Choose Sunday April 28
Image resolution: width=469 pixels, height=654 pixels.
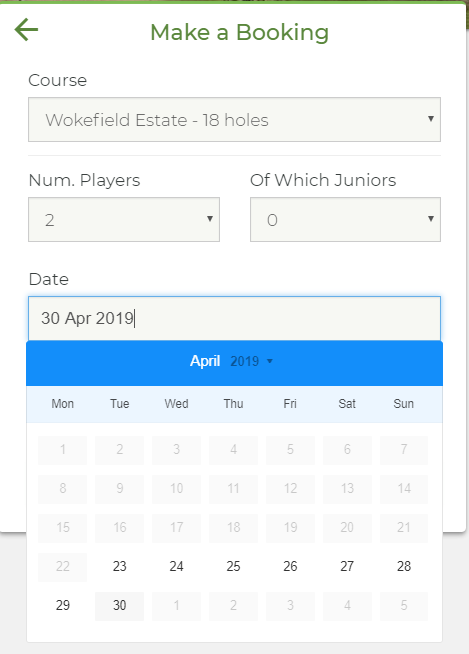pos(404,566)
